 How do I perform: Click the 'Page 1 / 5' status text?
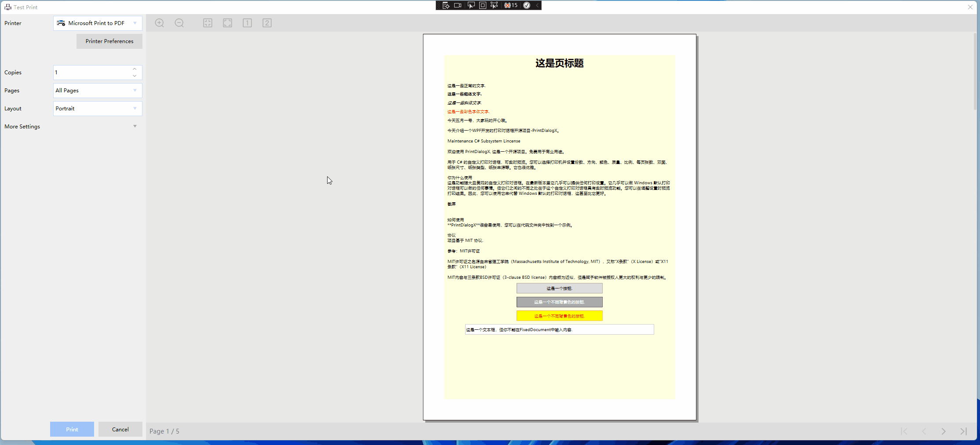[x=164, y=431]
